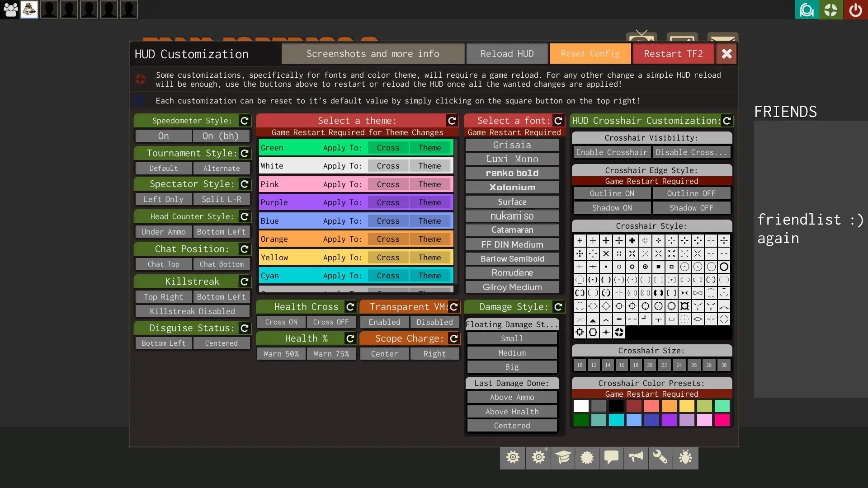
Task: Open the wrench tools icon in bottom toolbar
Action: tap(660, 457)
